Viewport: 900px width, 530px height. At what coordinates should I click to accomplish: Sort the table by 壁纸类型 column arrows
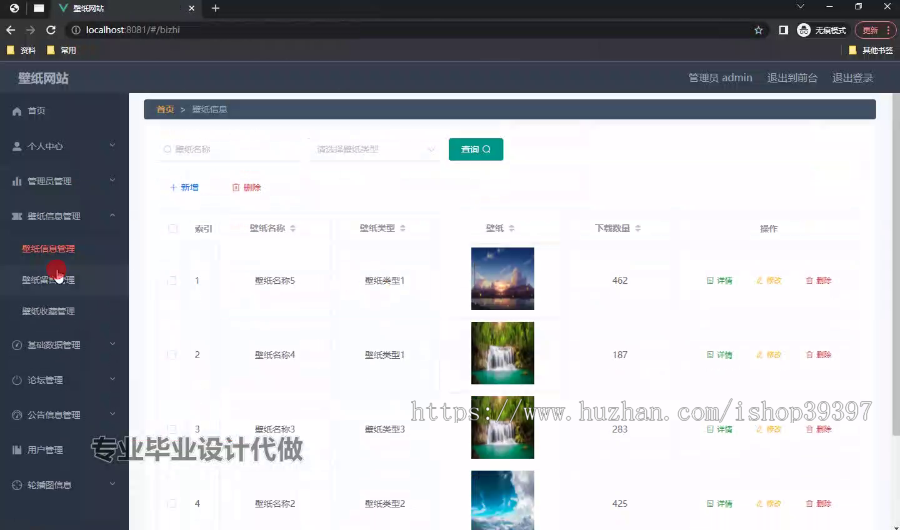pyautogui.click(x=403, y=228)
